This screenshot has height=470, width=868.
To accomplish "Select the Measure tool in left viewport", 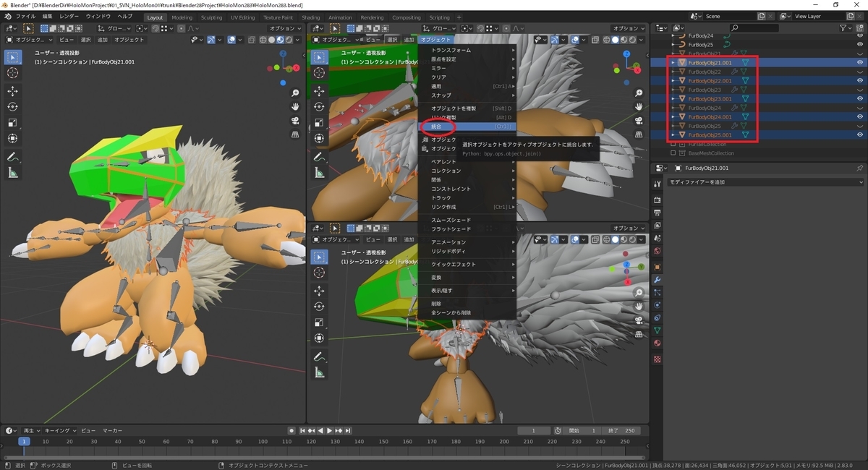I will (x=13, y=173).
